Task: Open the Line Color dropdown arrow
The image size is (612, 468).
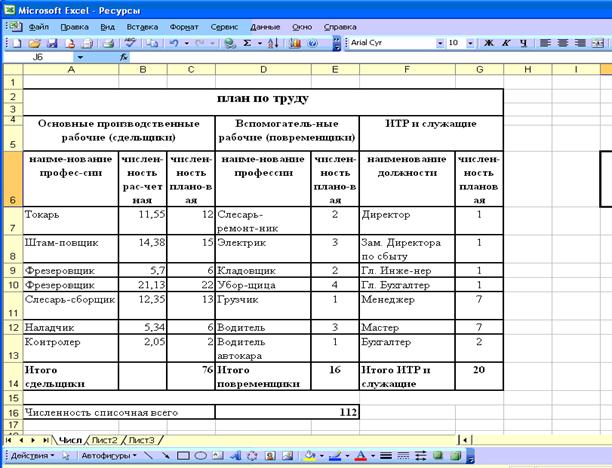Action: pos(347,456)
